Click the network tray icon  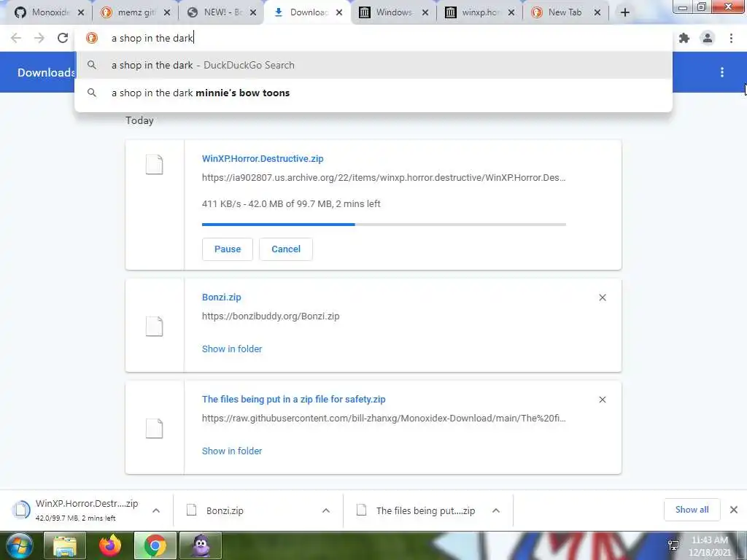point(673,545)
